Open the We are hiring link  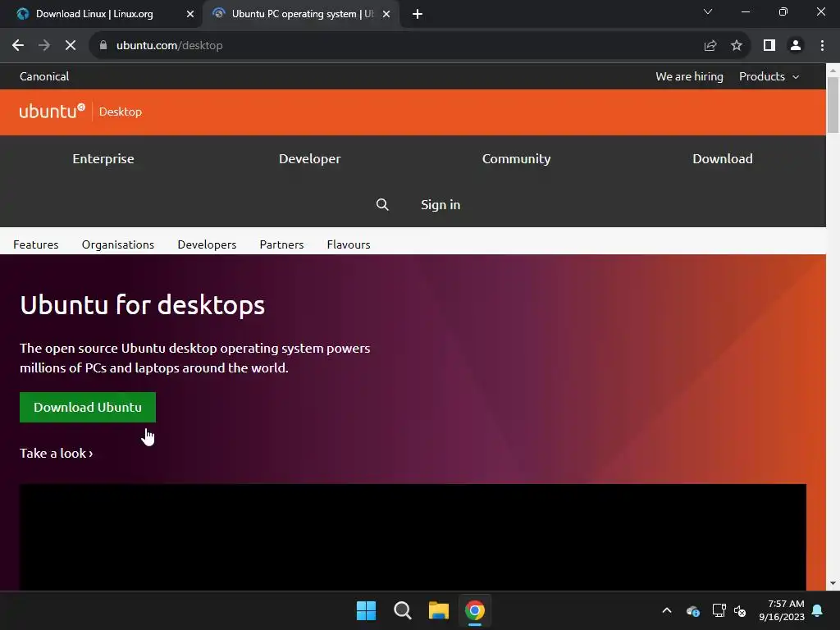pyautogui.click(x=689, y=76)
